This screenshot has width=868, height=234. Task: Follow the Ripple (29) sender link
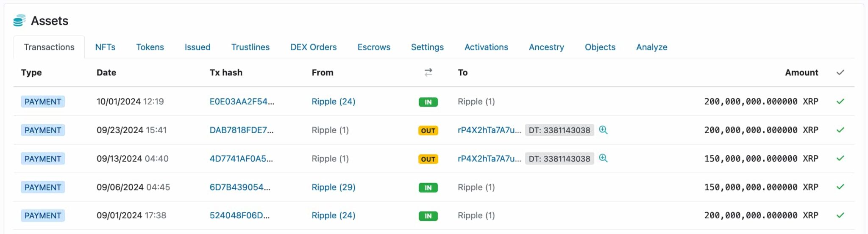click(x=333, y=187)
